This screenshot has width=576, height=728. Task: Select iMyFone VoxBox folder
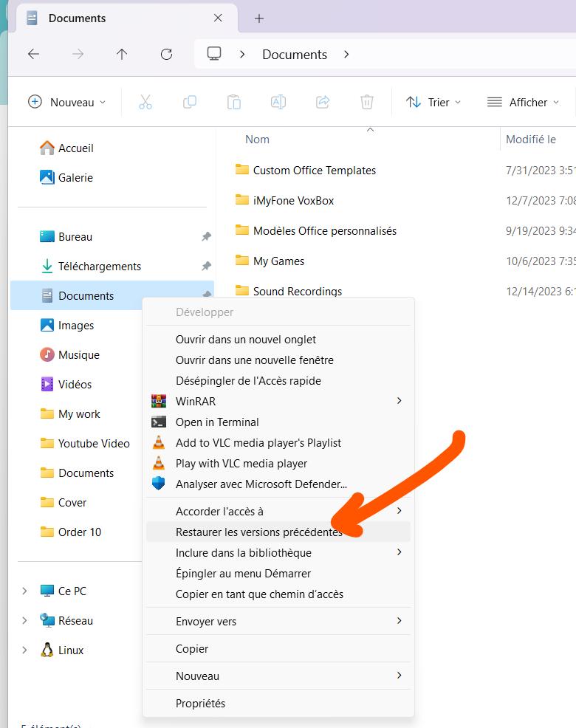[284, 201]
